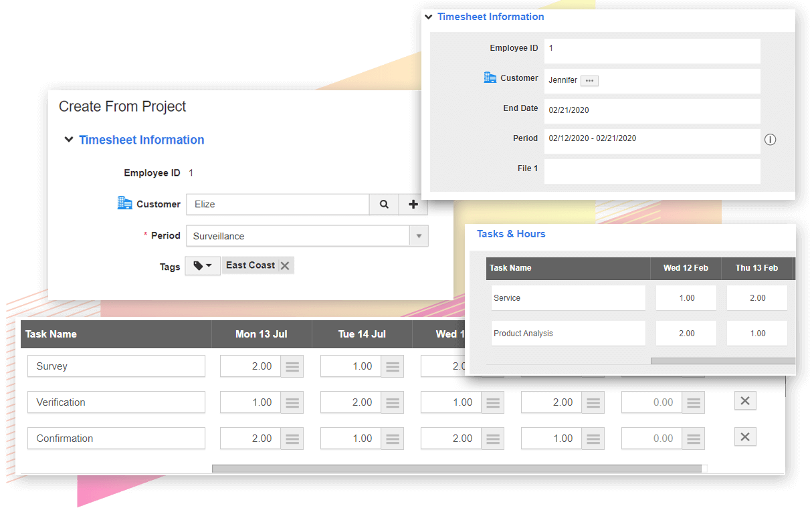The image size is (812, 508).
Task: Click the Product Analysis hours field for Wed 12 Feb
Action: click(x=686, y=334)
